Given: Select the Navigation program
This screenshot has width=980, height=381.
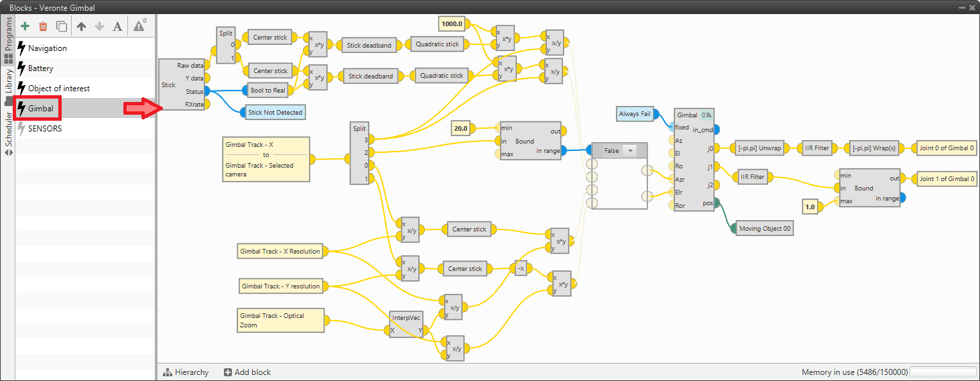Looking at the screenshot, I should (47, 48).
